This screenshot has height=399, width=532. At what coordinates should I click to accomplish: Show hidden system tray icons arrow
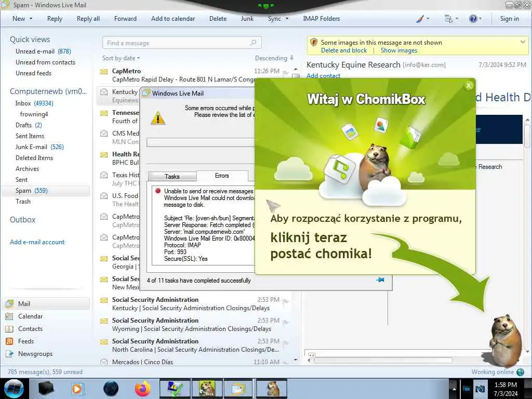coord(454,389)
